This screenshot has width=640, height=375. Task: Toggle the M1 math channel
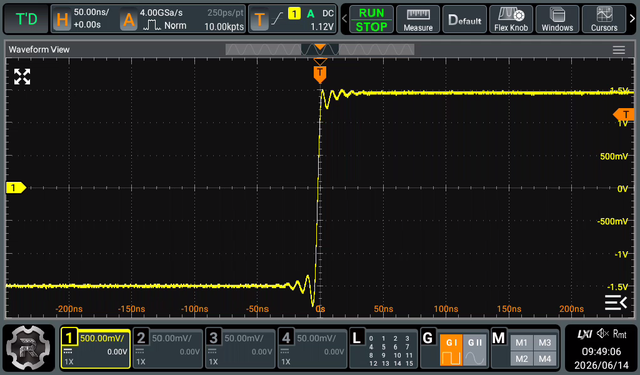[522, 343]
